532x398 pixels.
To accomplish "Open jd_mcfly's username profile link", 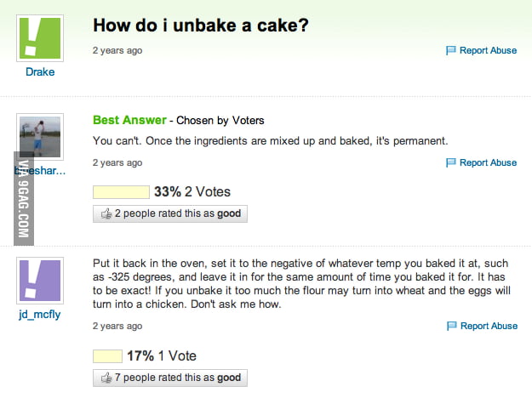I will [x=39, y=315].
